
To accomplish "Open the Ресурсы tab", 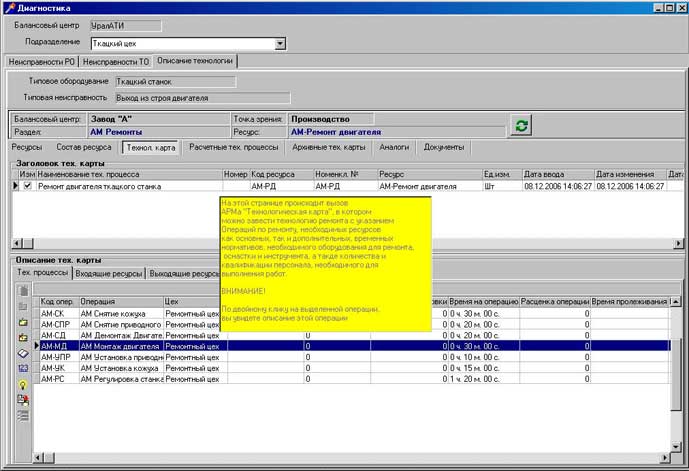I will (27, 147).
